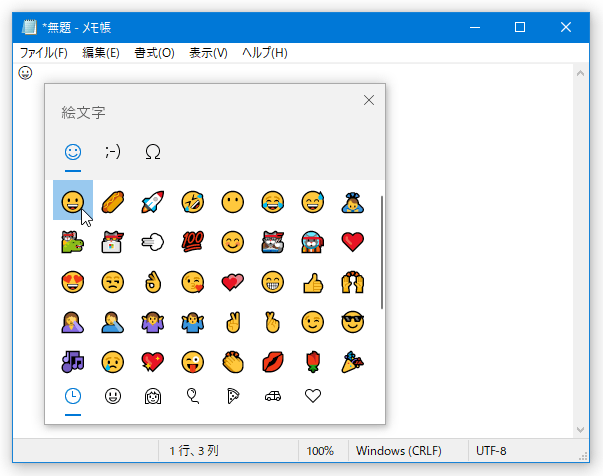Select the dash puff of wind emoji

153,242
